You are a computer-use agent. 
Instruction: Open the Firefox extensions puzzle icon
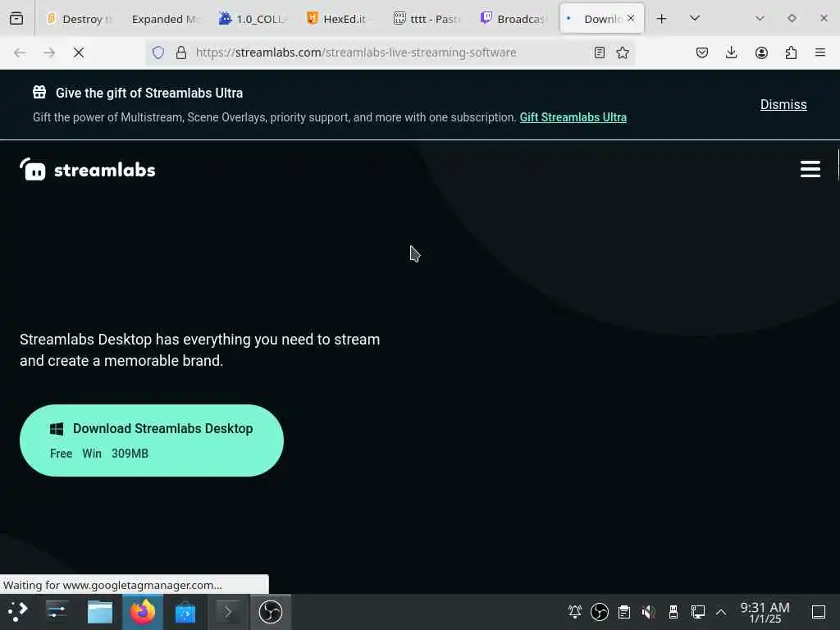[791, 52]
